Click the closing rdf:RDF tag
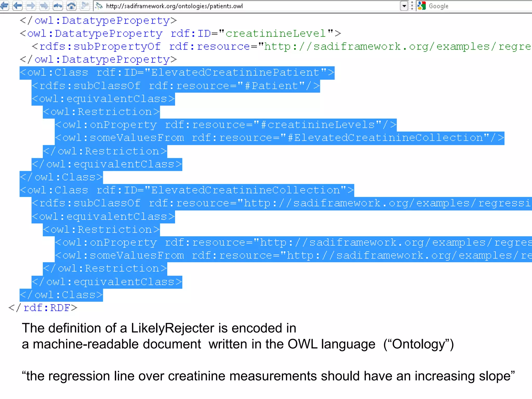 tap(43, 308)
